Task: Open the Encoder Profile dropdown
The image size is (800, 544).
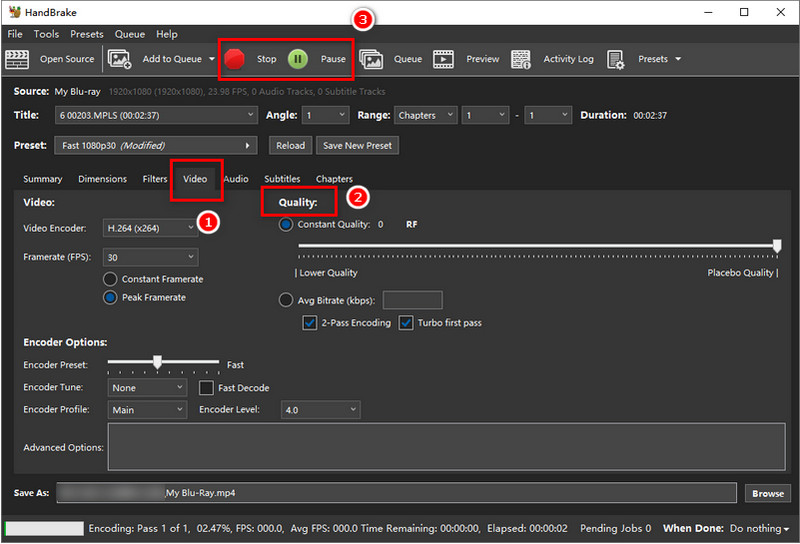Action: tap(147, 410)
